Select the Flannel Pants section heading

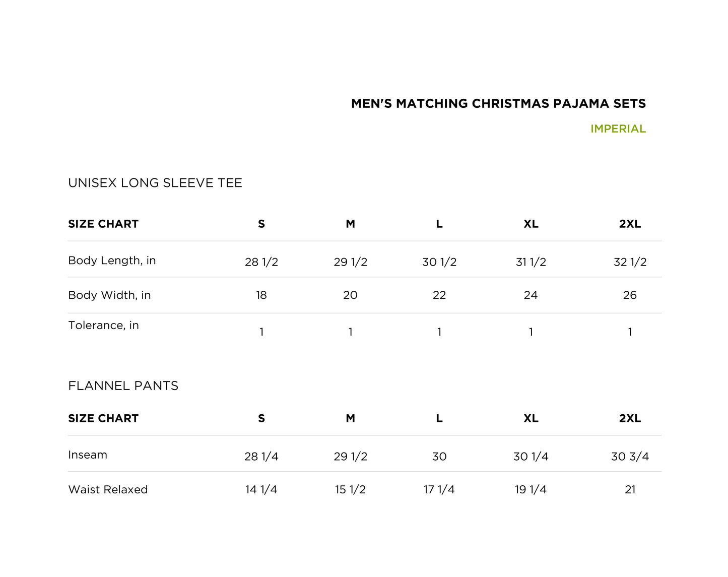123,386
